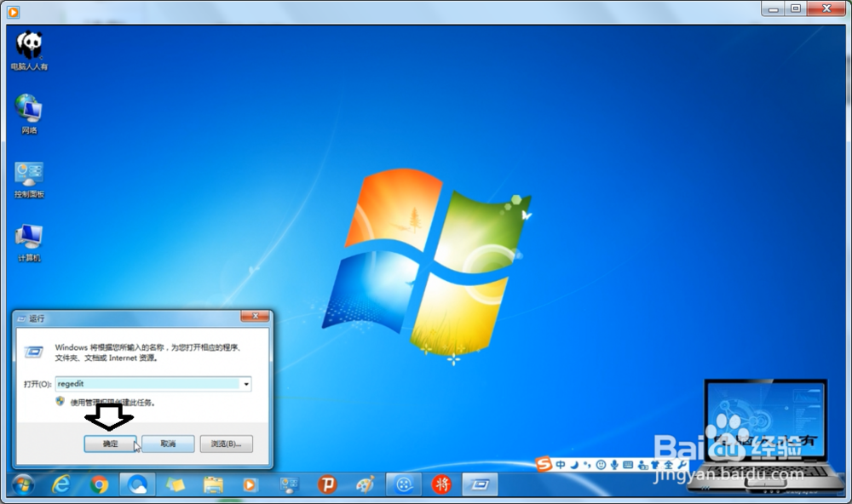
Task: Click the 取消 Cancel button in Run dialog
Action: point(168,444)
